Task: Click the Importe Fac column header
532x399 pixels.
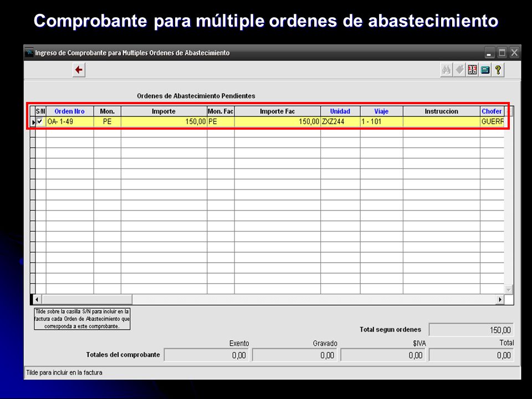Action: 277,111
